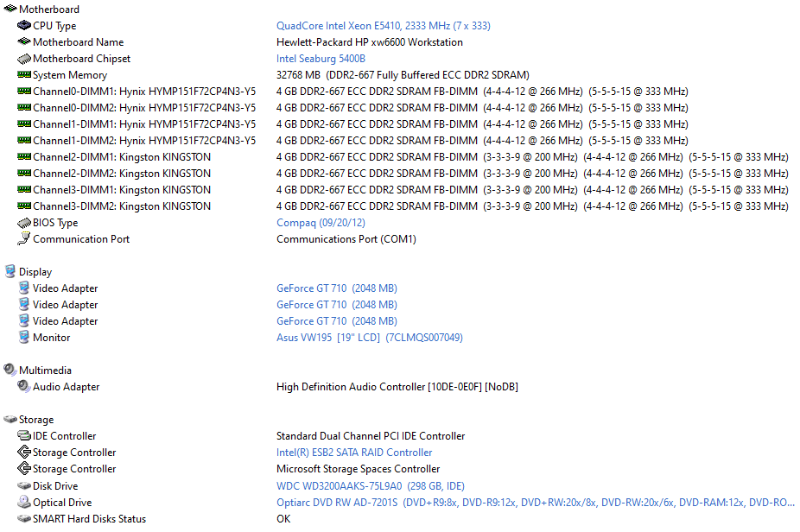Image resolution: width=800 pixels, height=532 pixels.
Task: Click the Motherboard section header icon
Action: point(10,9)
